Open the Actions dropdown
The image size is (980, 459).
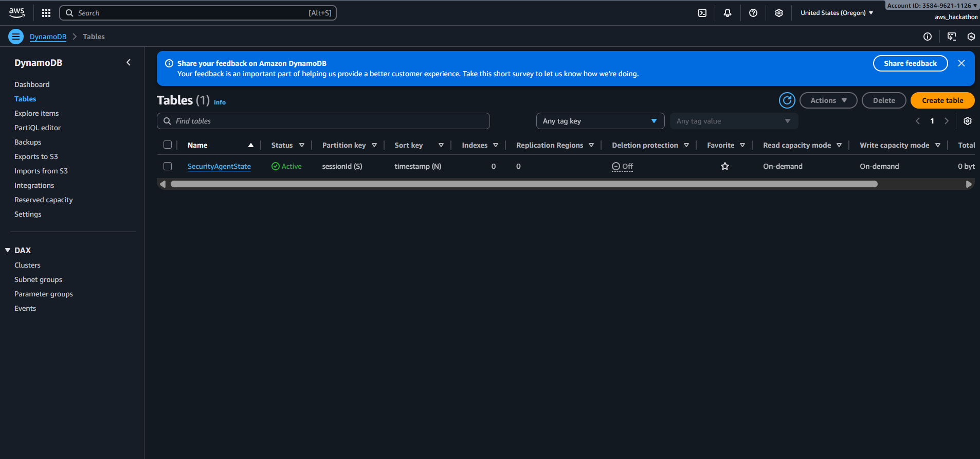pyautogui.click(x=828, y=100)
